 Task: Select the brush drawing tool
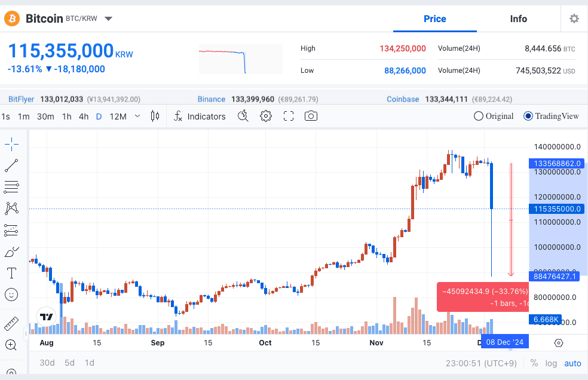pos(11,252)
